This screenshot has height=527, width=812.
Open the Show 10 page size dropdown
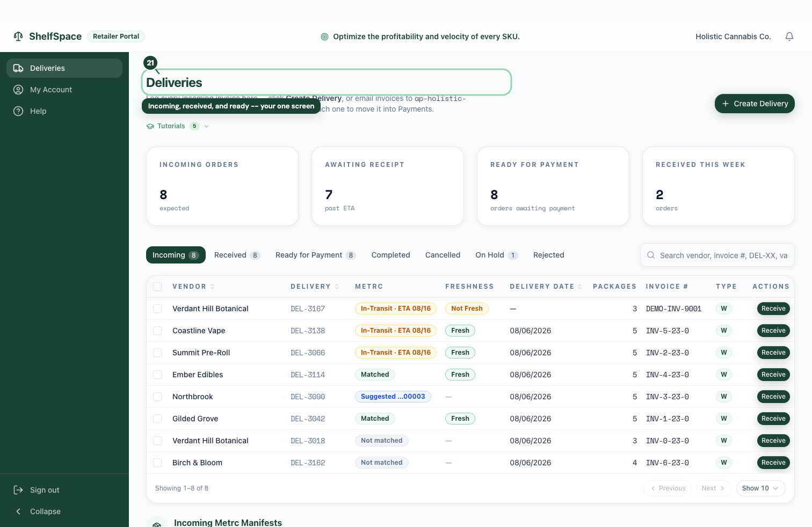760,488
